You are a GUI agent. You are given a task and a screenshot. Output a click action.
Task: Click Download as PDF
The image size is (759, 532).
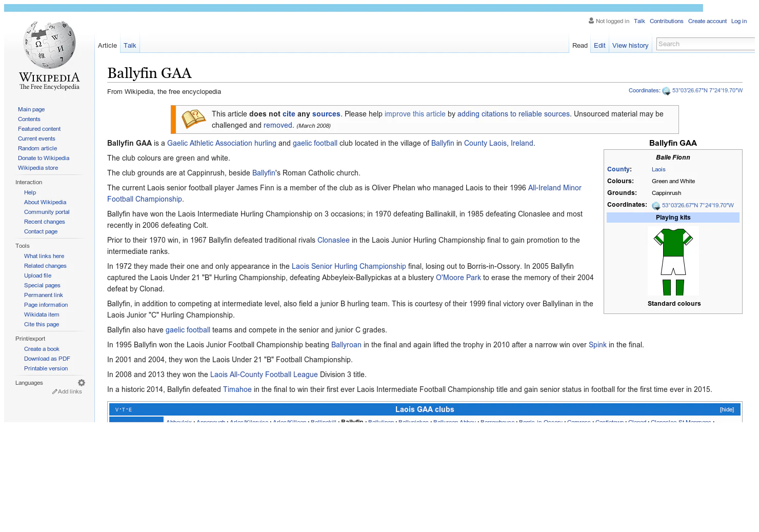tap(47, 359)
